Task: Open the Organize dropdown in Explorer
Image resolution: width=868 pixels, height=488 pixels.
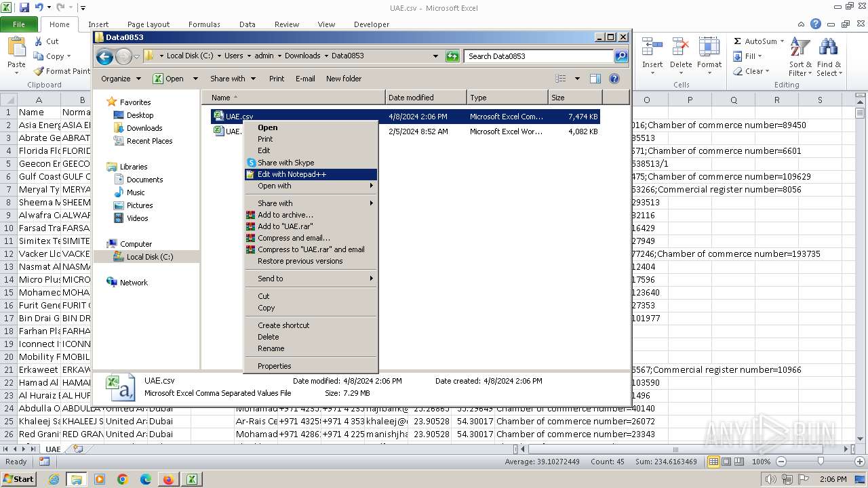Action: click(x=121, y=79)
